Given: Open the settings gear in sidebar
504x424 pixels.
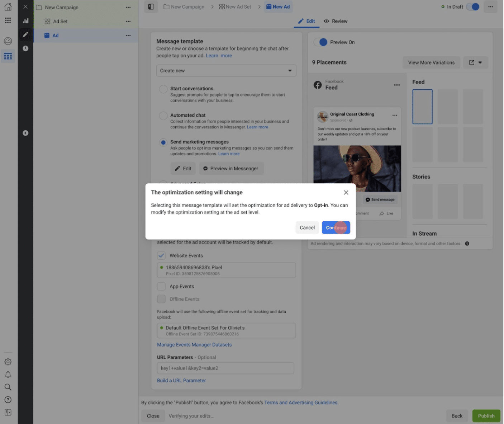Looking at the screenshot, I should point(8,362).
